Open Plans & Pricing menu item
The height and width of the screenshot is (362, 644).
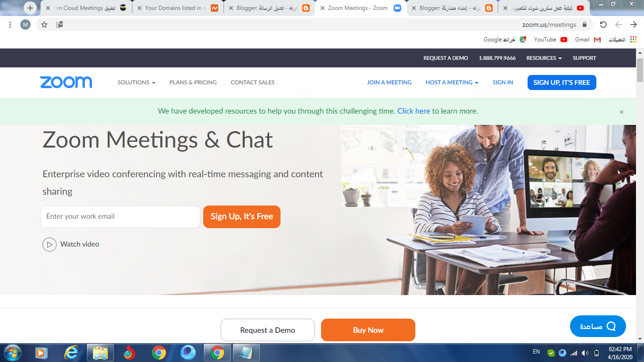pos(193,82)
